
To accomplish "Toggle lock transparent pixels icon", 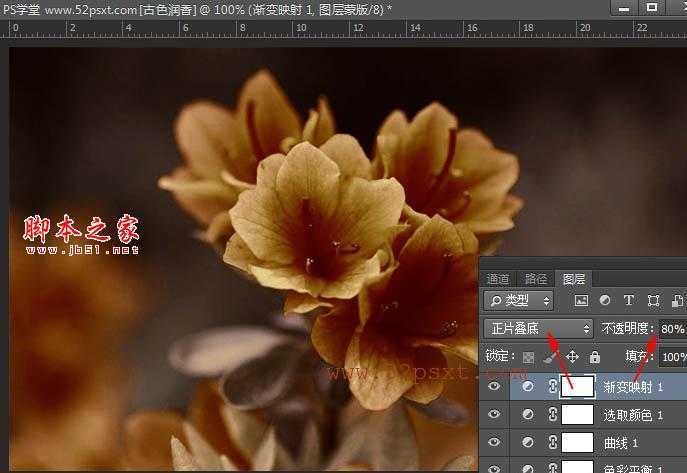I will click(528, 357).
